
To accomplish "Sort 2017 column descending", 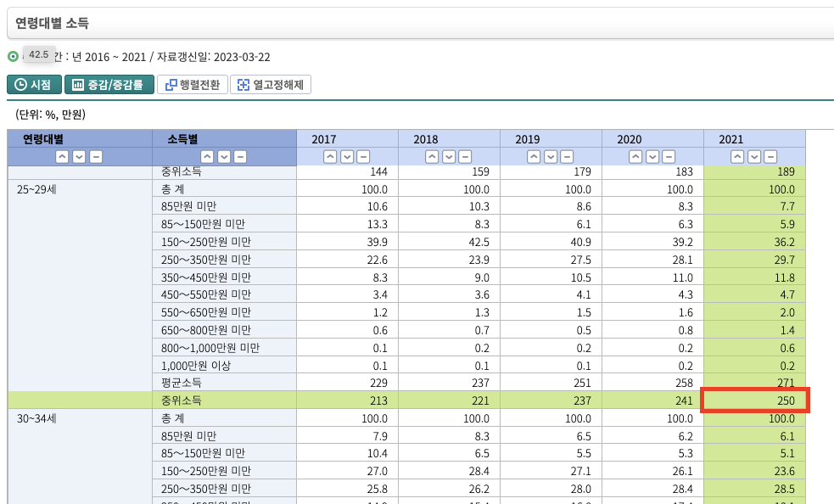I will coord(347,156).
